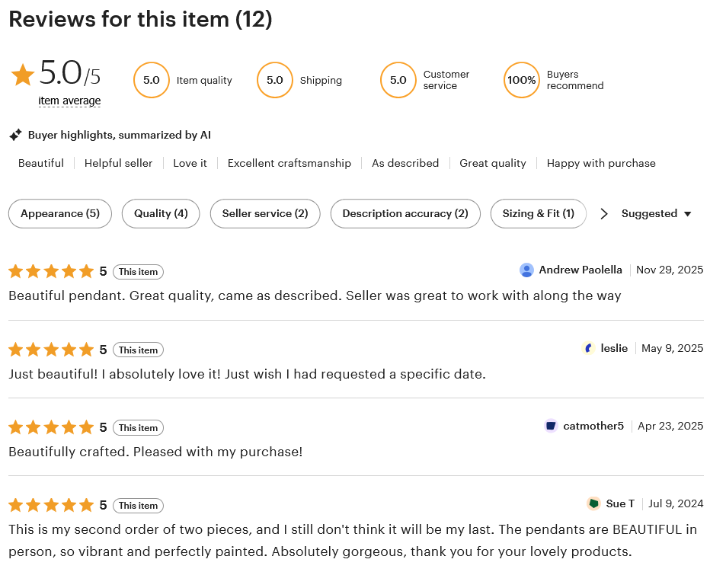Screen dimensions: 726x588
Task: Toggle the Seller service (2) filter chip
Action: pyautogui.click(x=265, y=213)
